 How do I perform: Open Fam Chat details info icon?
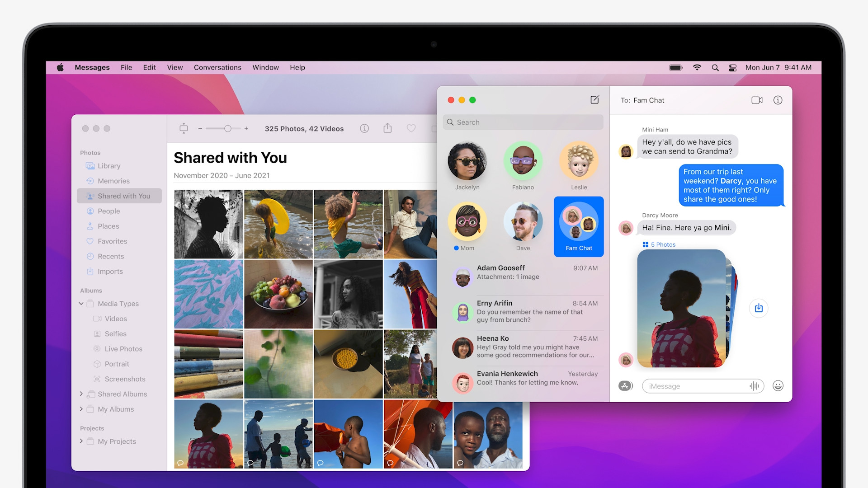pos(778,100)
